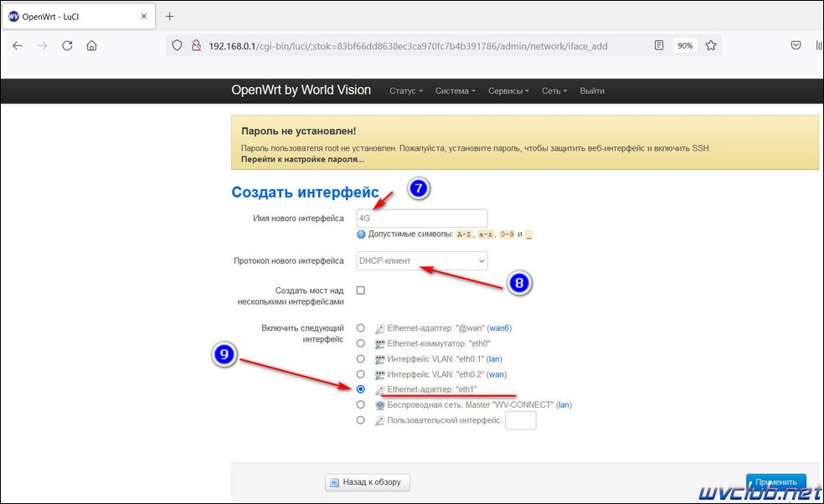Select VLAN eth0.1 radio button
The height and width of the screenshot is (504, 824).
[360, 359]
